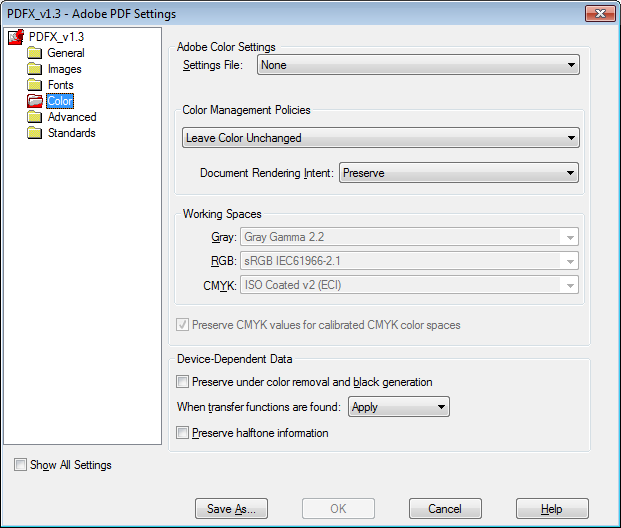Click the Help button
The image size is (621, 528).
point(552,509)
